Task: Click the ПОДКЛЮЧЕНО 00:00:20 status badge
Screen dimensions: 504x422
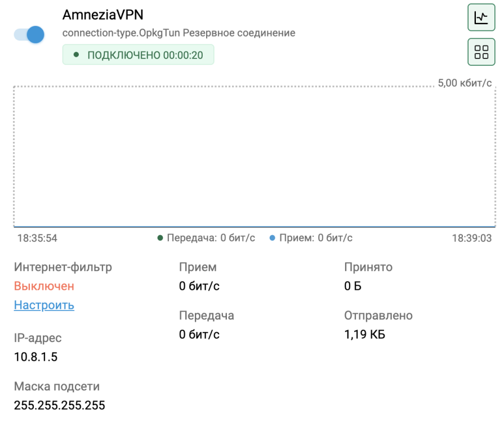Action: point(138,55)
